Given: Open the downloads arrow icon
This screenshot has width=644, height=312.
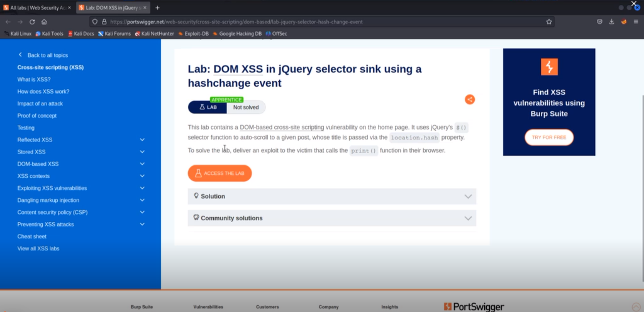Looking at the screenshot, I should pyautogui.click(x=611, y=22).
